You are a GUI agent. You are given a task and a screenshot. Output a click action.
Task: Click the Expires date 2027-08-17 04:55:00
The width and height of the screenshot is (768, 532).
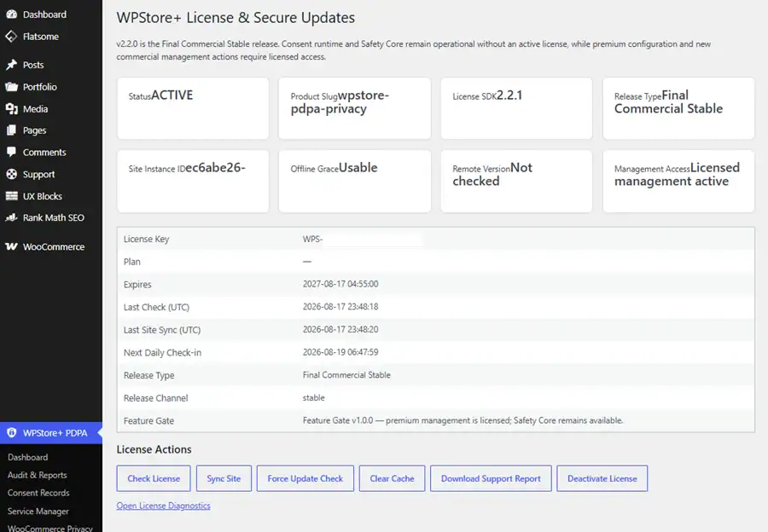pos(340,284)
